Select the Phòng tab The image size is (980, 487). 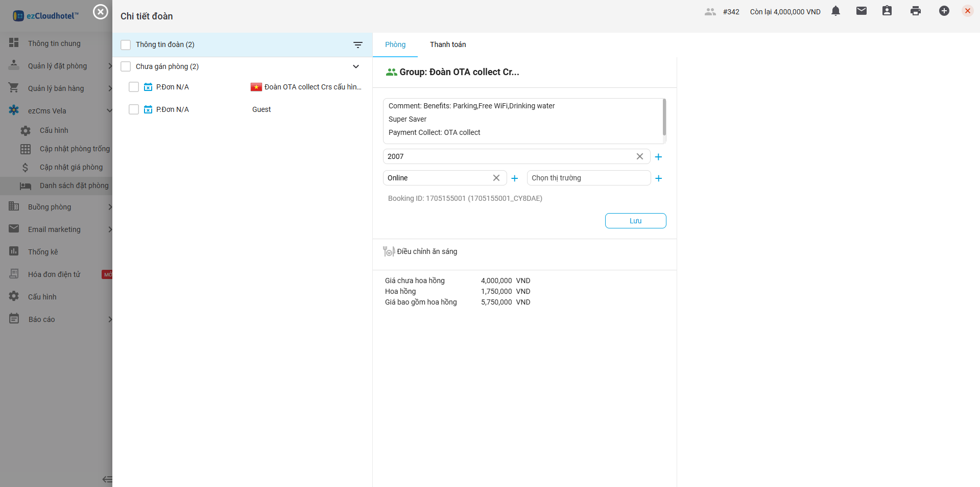point(395,44)
